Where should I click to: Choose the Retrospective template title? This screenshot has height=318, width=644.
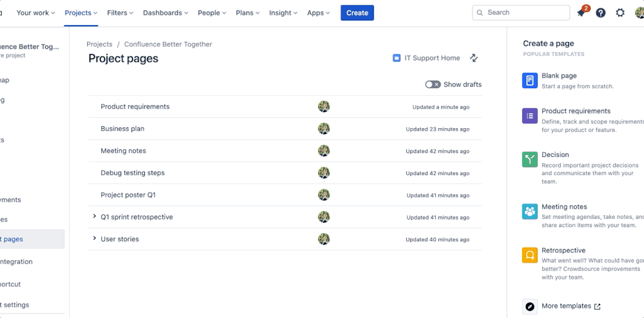point(563,250)
